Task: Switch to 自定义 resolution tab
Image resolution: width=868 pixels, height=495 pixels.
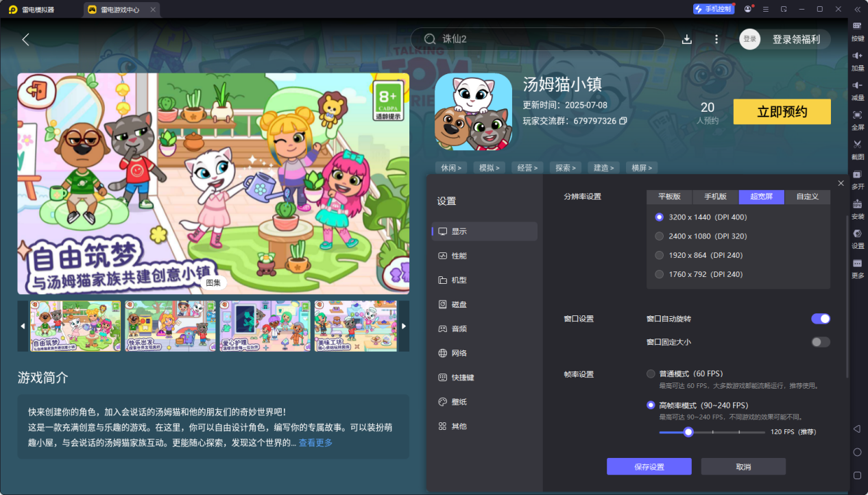Action: [x=808, y=197]
